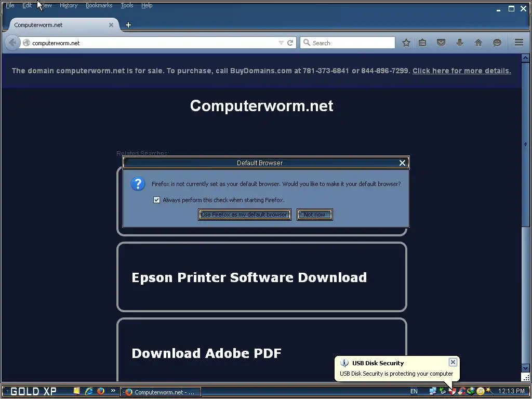
Task: Click the 12:13 PM taskbar clock
Action: 511,391
